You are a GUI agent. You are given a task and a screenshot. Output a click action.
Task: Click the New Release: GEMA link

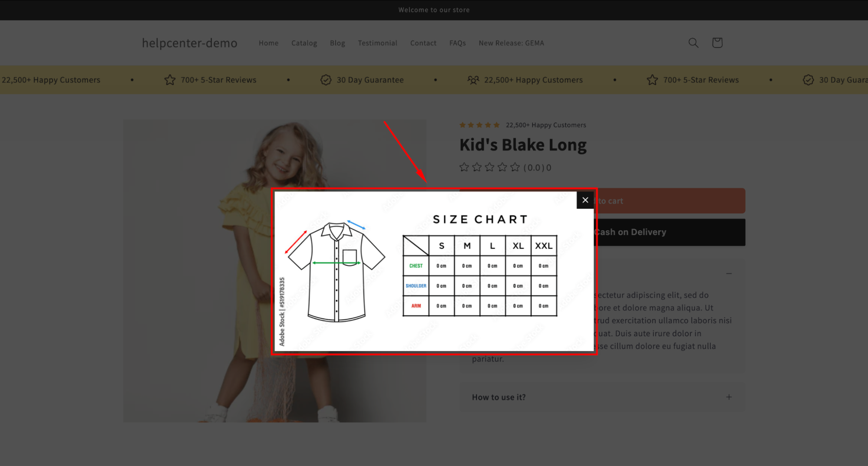point(511,43)
